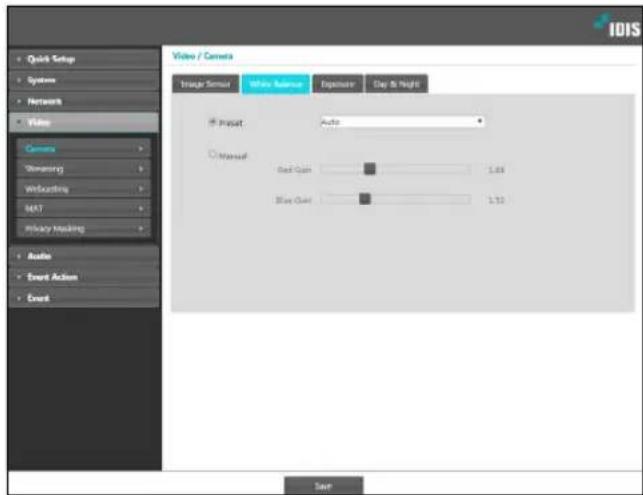Click the Blue Gain slider handle

[x=365, y=199]
